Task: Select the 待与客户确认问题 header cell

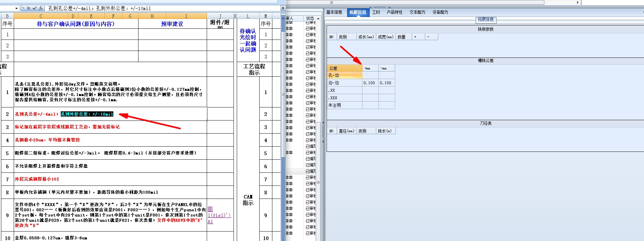Action: click(76, 24)
